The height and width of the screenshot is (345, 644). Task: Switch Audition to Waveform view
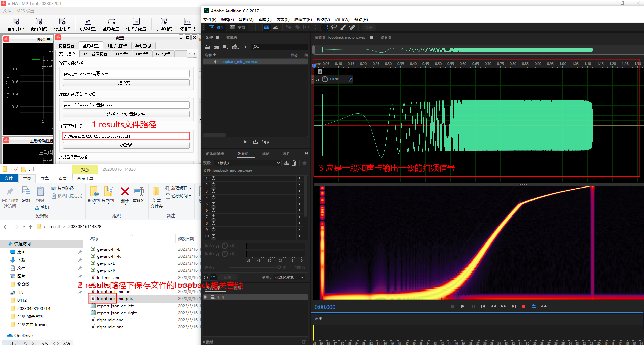(x=216, y=27)
